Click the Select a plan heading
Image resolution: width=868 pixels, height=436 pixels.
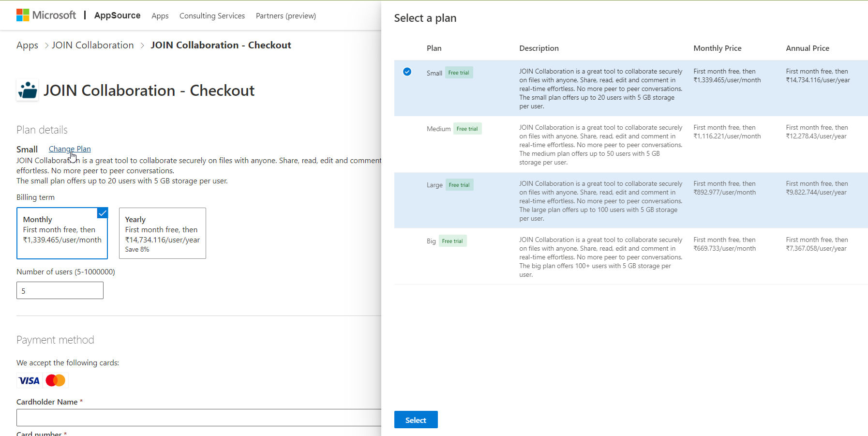425,18
